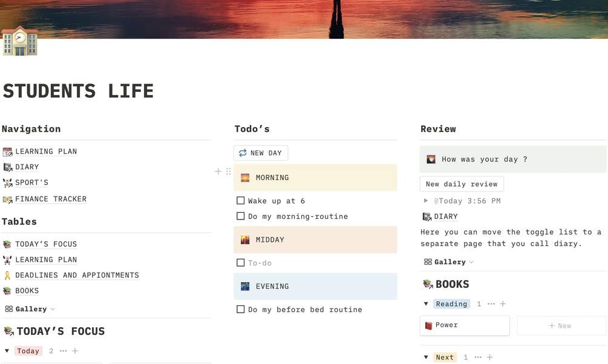The image size is (608, 364).
Task: Add item with plus next to Reading group
Action: pyautogui.click(x=503, y=304)
